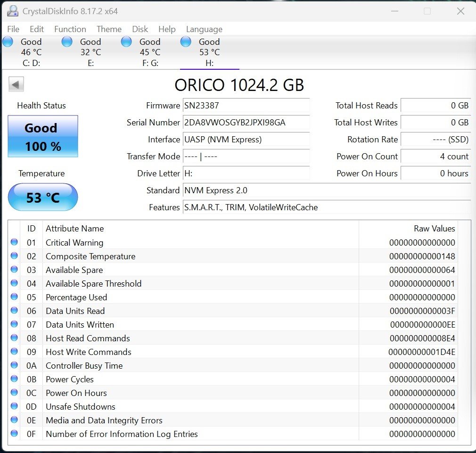Click status orb for Available Spare Threshold row
The width and height of the screenshot is (476, 453).
pos(14,283)
